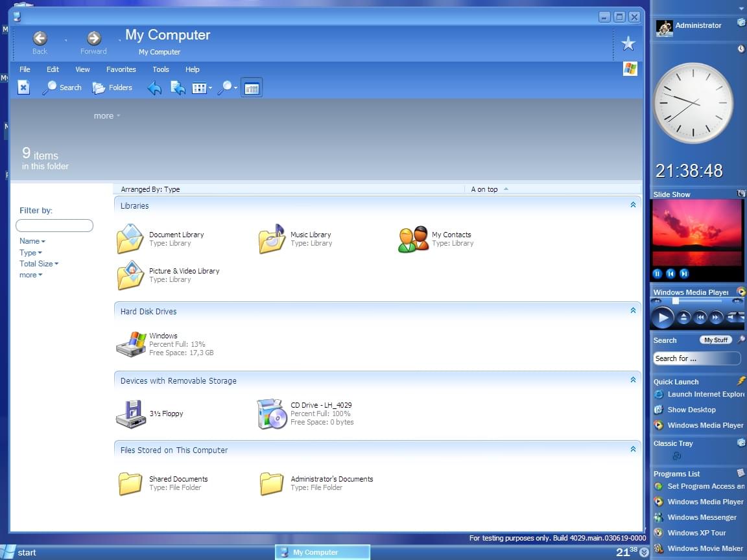Click the 'A on top' sort header
The width and height of the screenshot is (747, 560).
tap(490, 189)
